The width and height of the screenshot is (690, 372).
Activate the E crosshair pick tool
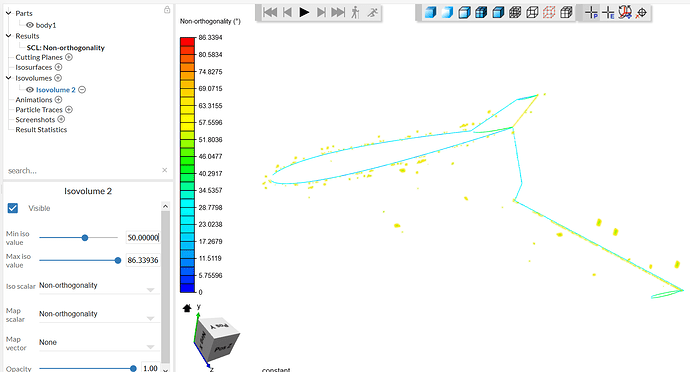(x=608, y=12)
